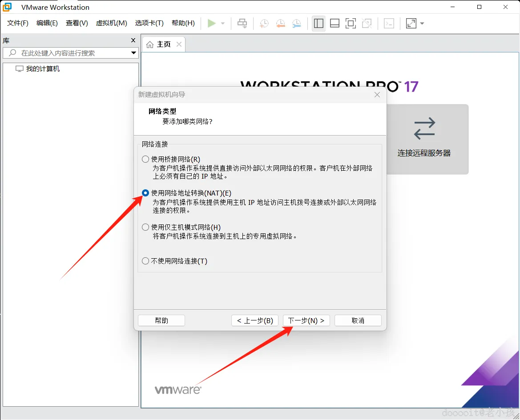This screenshot has height=420, width=520.
Task: Switch to the 主页 tab
Action: click(164, 44)
